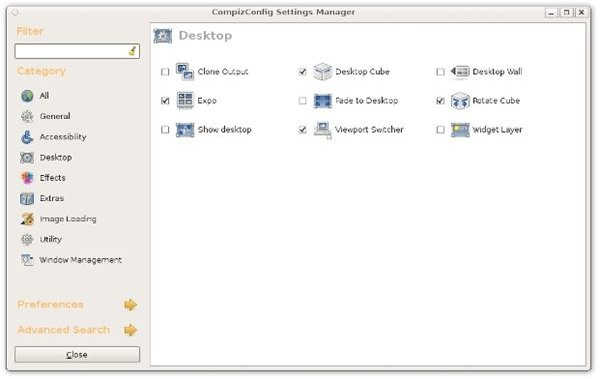This screenshot has width=600, height=379.
Task: Open the Show desktop plugin icon
Action: point(185,130)
